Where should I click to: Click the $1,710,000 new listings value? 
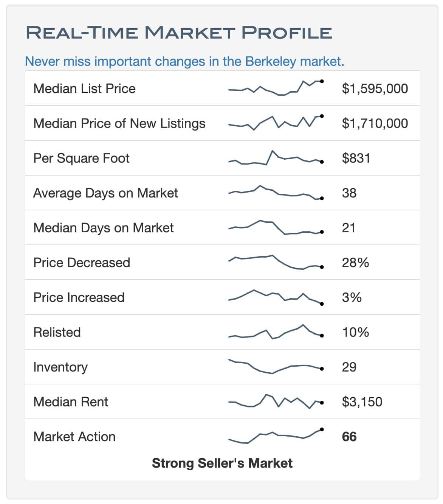(x=375, y=123)
